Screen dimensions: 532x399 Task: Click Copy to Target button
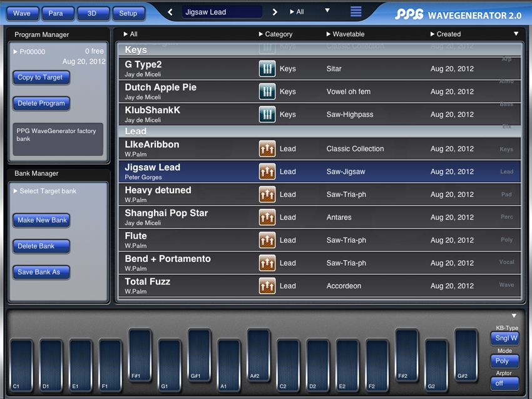(41, 78)
